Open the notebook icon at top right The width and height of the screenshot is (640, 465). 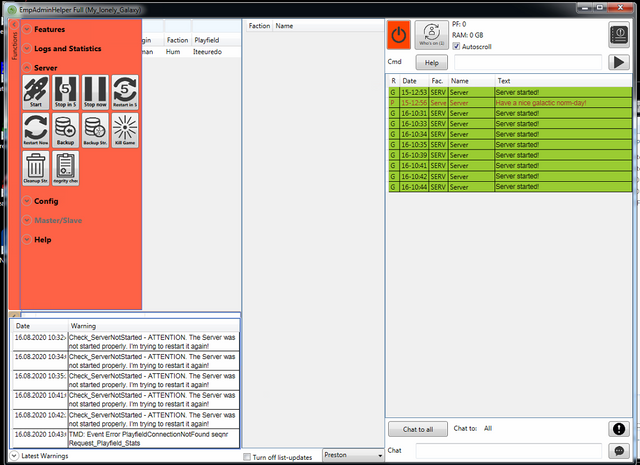pos(619,35)
